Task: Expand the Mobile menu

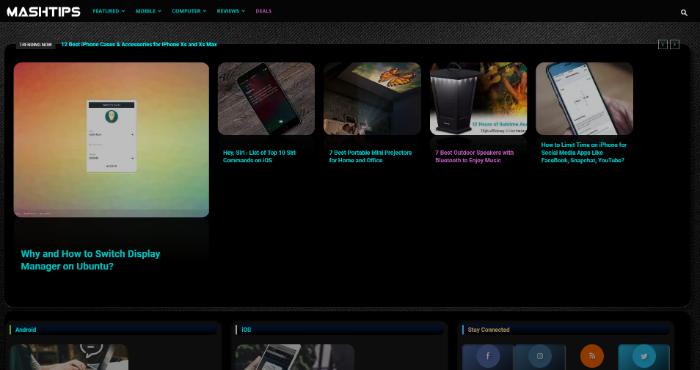Action: tap(148, 11)
